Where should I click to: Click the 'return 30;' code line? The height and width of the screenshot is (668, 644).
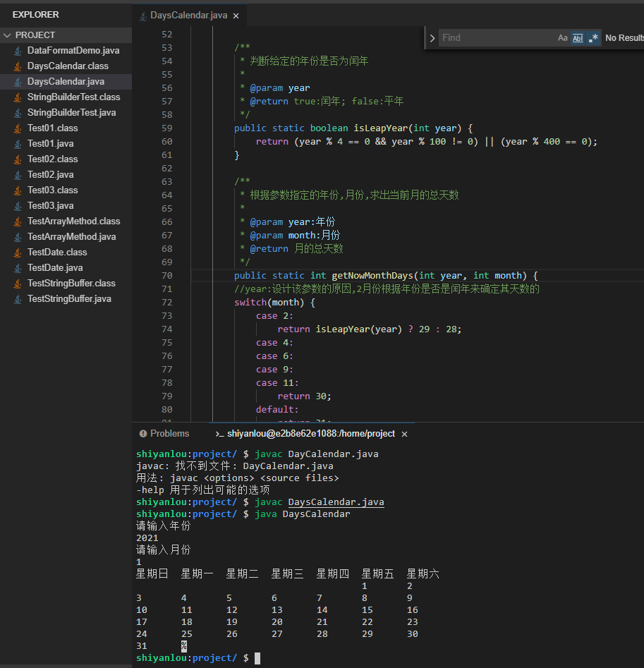[304, 396]
